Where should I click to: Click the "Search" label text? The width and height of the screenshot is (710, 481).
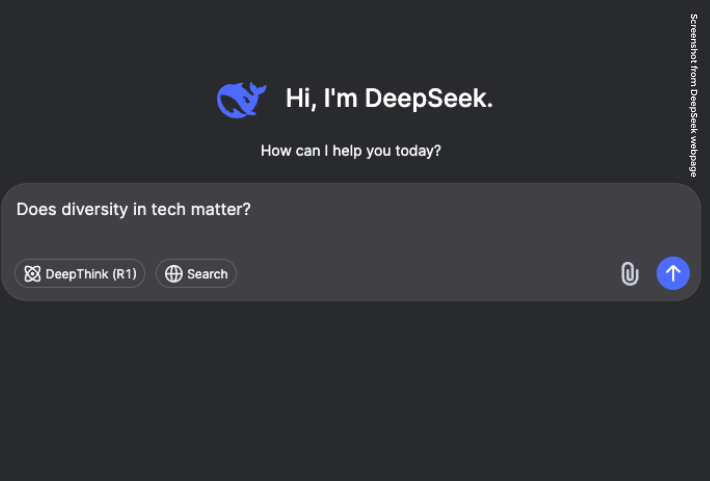pos(207,274)
